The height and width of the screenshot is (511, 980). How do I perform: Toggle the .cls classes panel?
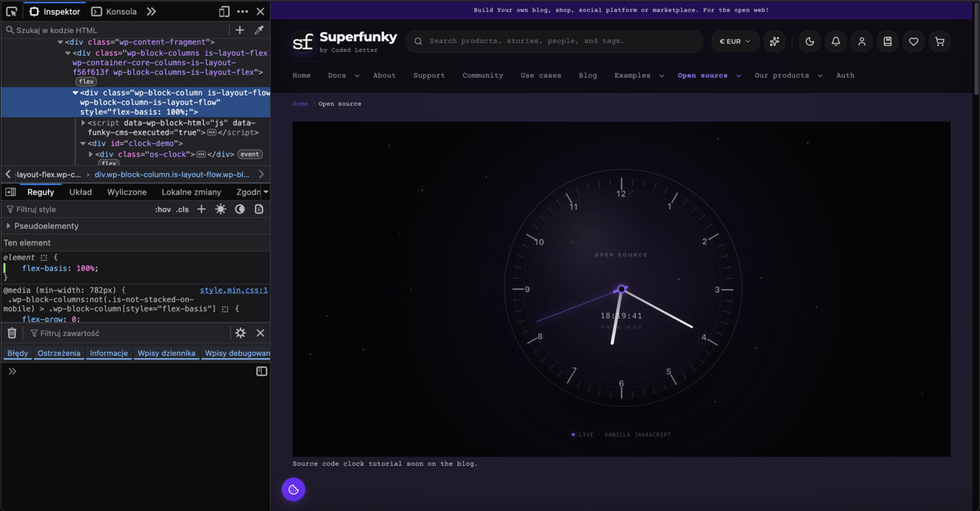[x=182, y=209]
